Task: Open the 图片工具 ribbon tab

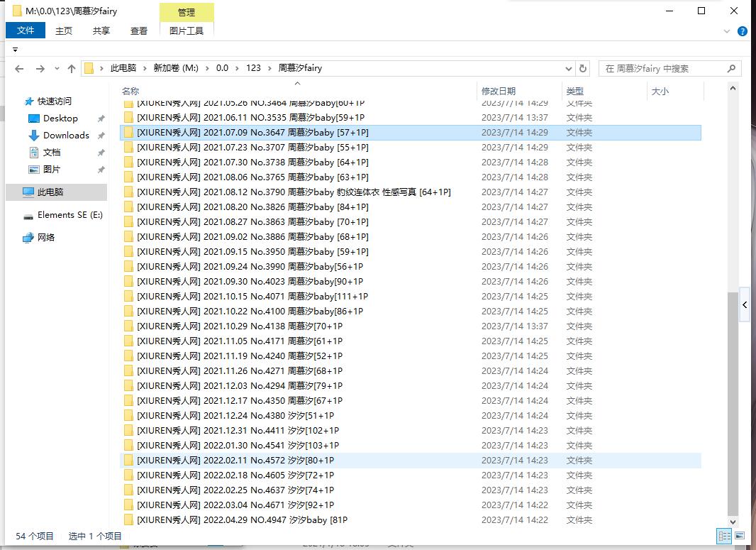Action: point(187,31)
